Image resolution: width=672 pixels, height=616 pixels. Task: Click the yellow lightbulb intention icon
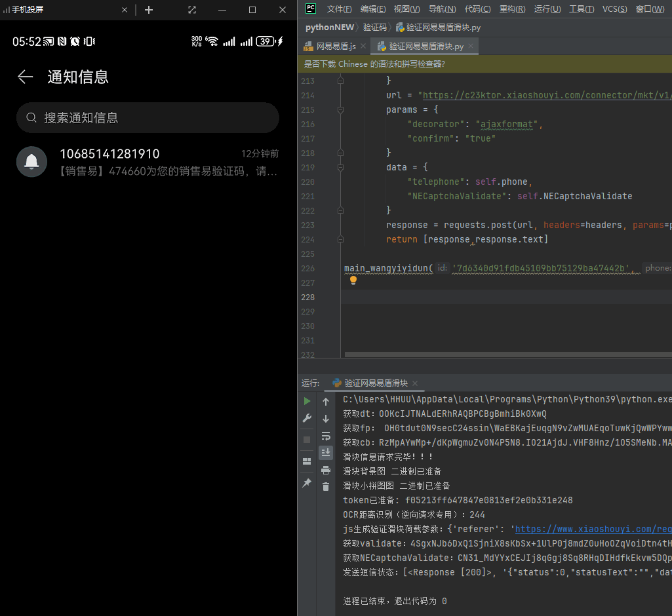click(x=353, y=280)
